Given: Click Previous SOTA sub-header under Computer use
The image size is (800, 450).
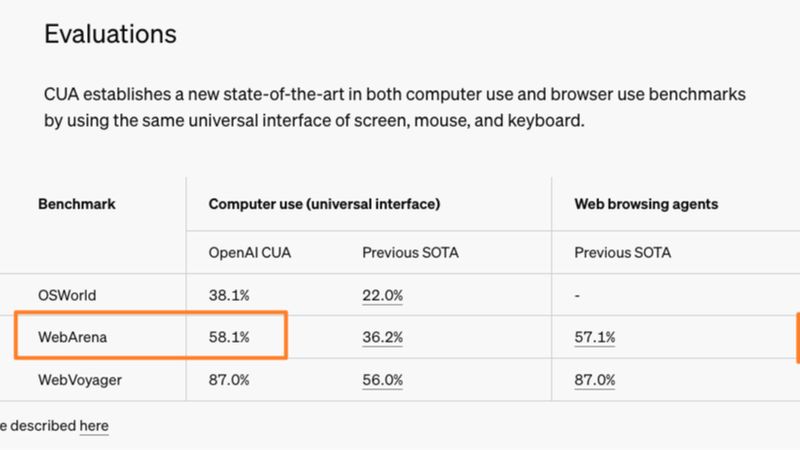Looking at the screenshot, I should tap(410, 253).
